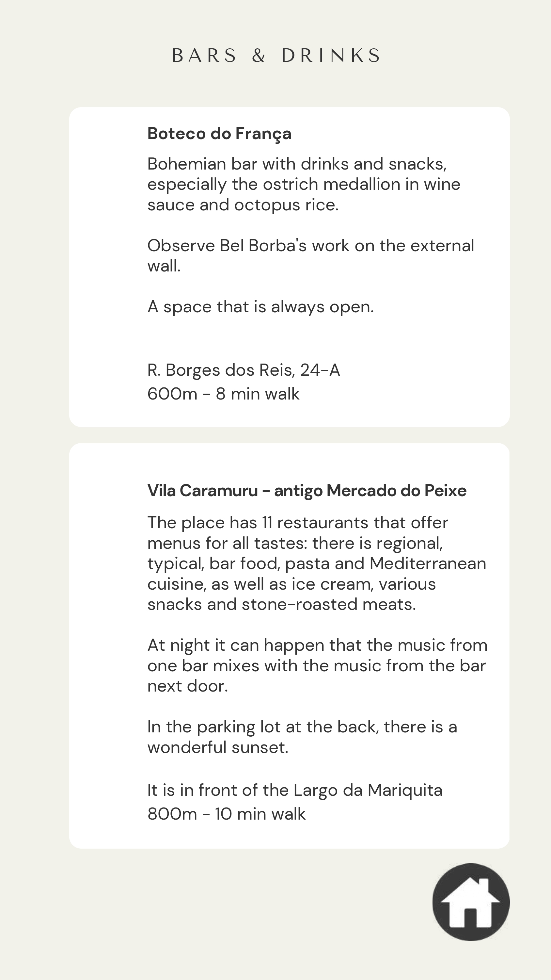Click "A space that is always open" line

pyautogui.click(x=260, y=307)
